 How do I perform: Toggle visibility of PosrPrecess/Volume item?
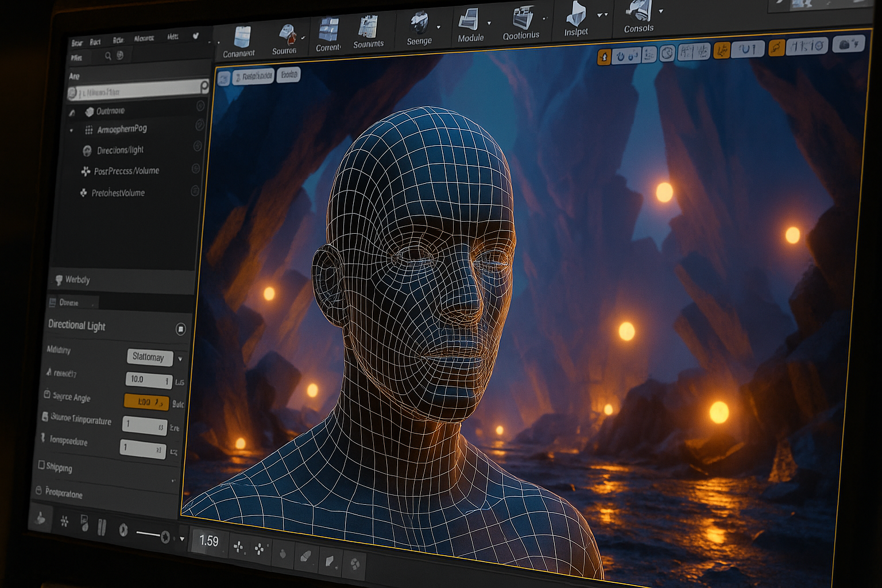pos(196,169)
